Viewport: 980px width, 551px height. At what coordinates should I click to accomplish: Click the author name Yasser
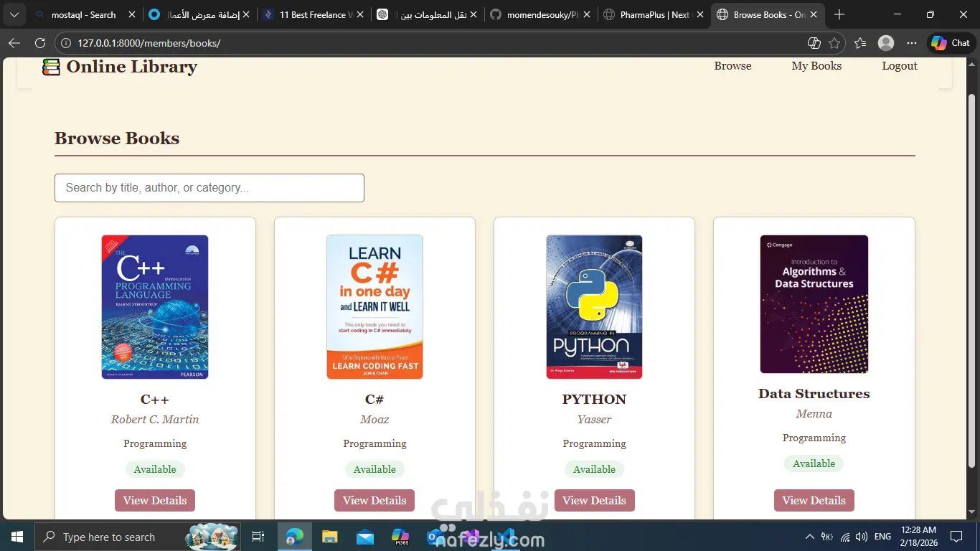(x=594, y=420)
